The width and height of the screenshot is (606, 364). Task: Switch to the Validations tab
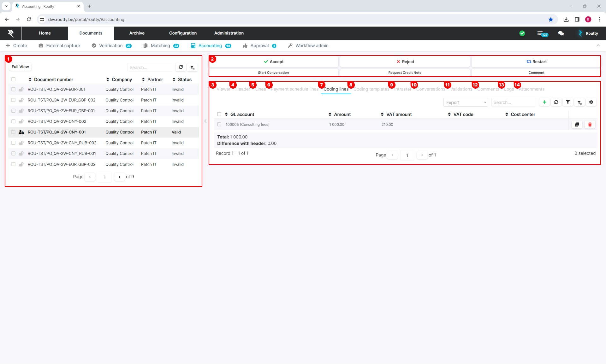(x=461, y=89)
